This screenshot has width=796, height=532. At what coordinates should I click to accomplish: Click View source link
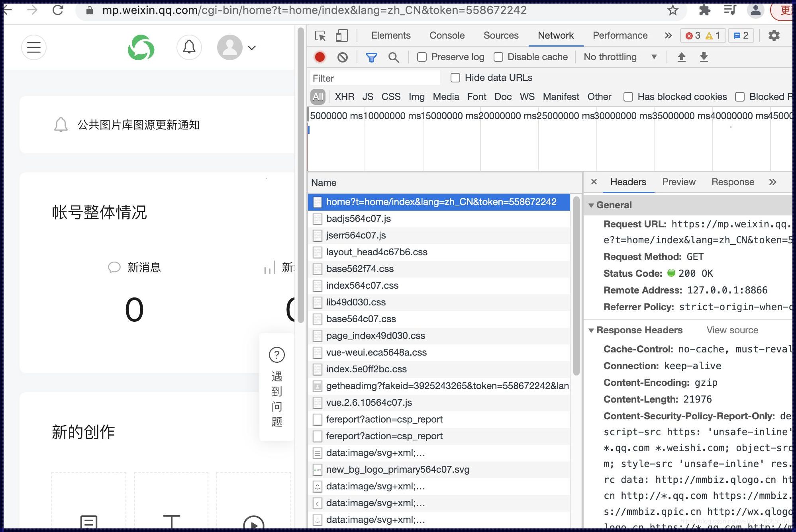[732, 330]
